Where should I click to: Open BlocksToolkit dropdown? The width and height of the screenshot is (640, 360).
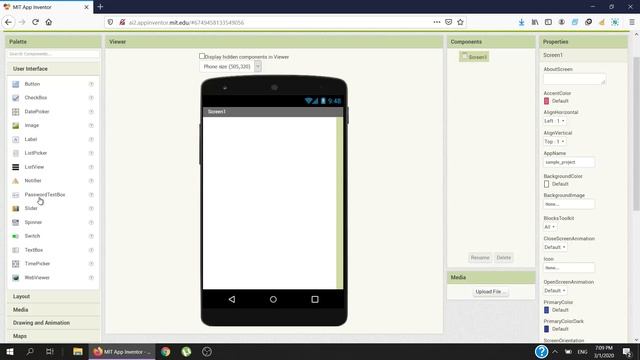tap(549, 227)
